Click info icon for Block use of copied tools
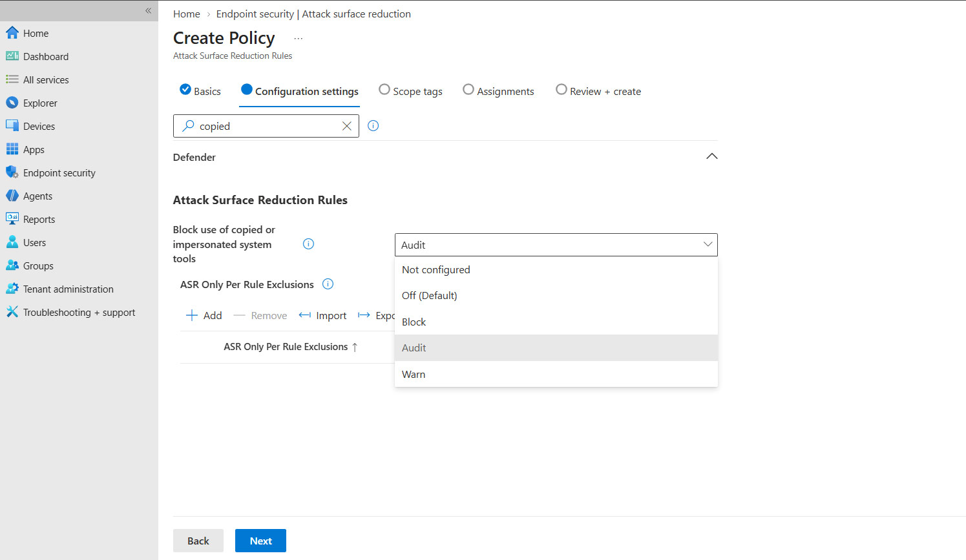 tap(308, 244)
